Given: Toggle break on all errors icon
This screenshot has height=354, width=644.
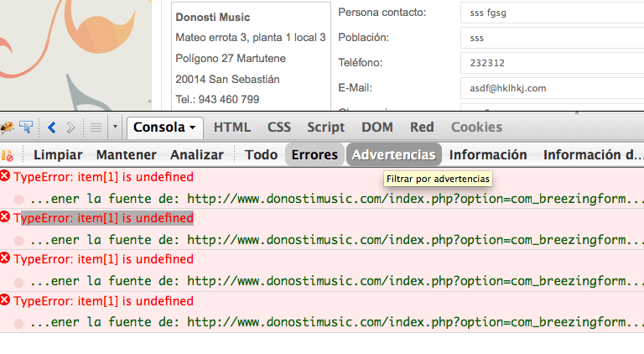Looking at the screenshot, I should (7, 155).
